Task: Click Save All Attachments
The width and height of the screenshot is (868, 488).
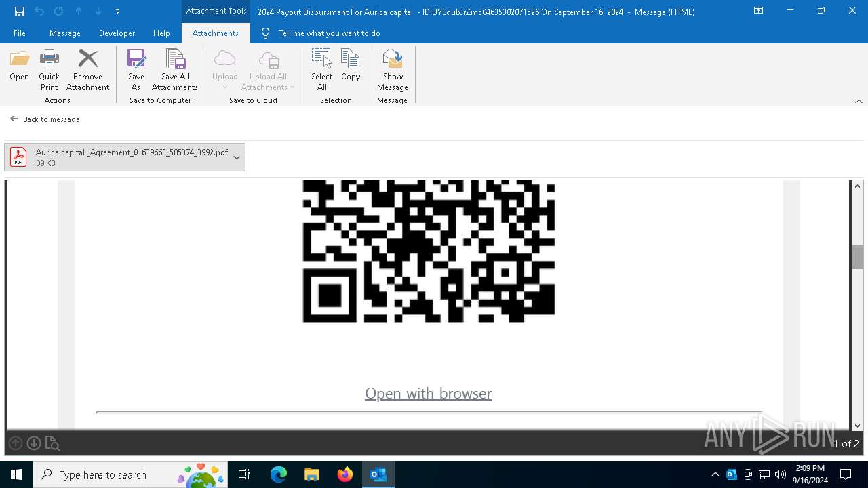Action: click(x=175, y=70)
